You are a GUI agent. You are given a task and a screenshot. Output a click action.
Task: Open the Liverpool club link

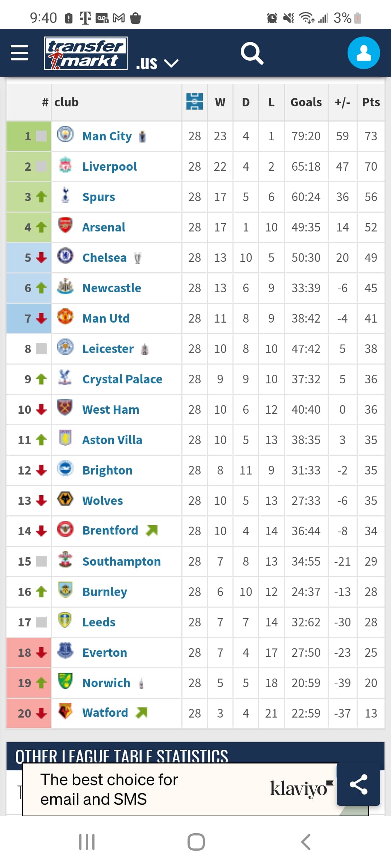point(109,166)
